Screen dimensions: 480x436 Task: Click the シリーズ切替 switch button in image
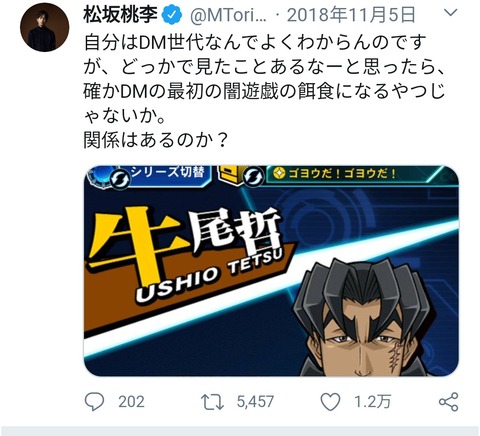click(x=167, y=173)
